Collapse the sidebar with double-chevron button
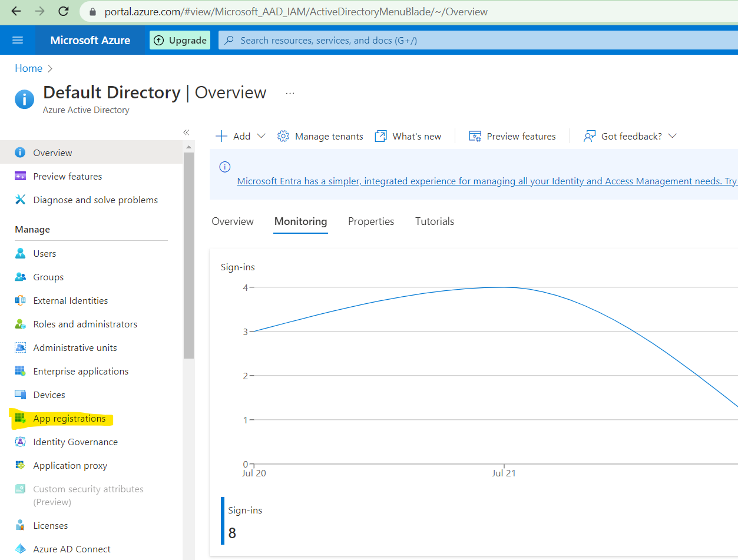Image resolution: width=738 pixels, height=560 pixels. point(186,132)
